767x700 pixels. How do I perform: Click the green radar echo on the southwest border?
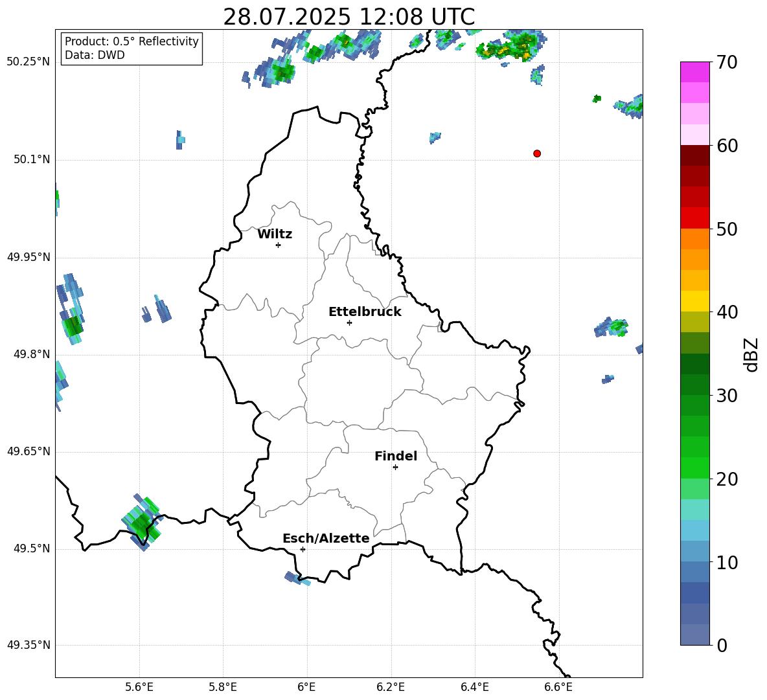coord(141,523)
